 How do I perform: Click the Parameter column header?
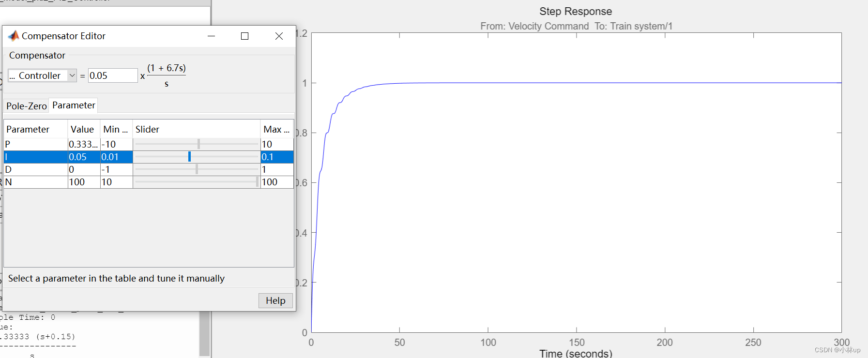click(35, 129)
